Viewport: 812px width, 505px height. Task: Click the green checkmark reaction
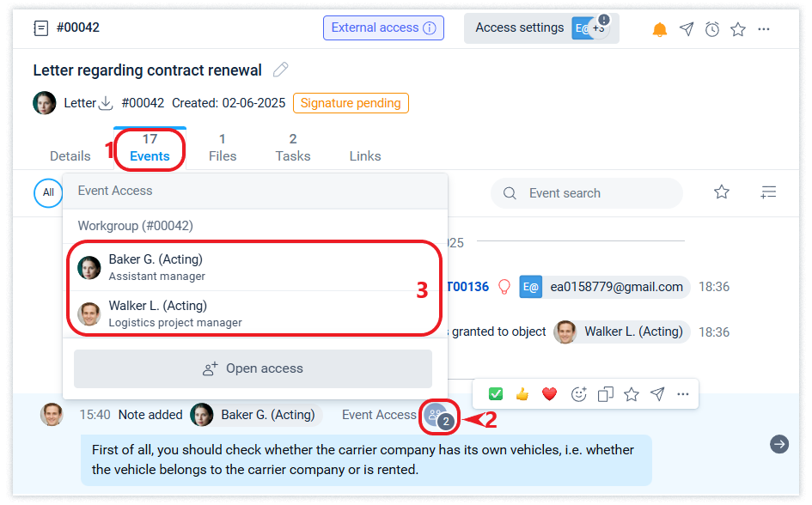pos(496,394)
